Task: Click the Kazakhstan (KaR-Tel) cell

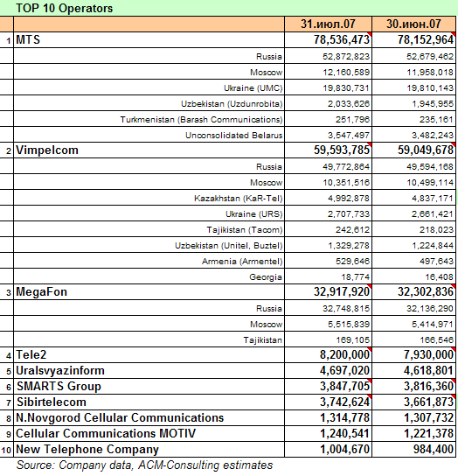Action: [x=149, y=198]
